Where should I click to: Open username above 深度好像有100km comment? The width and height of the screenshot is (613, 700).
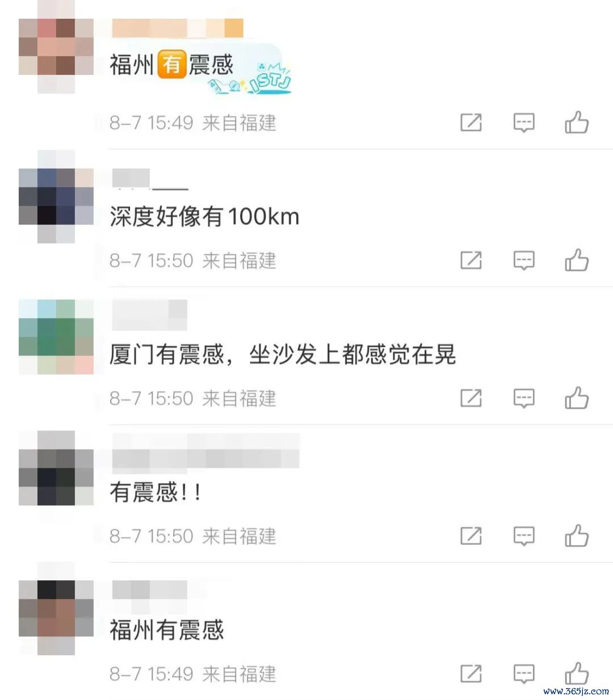coord(150,179)
